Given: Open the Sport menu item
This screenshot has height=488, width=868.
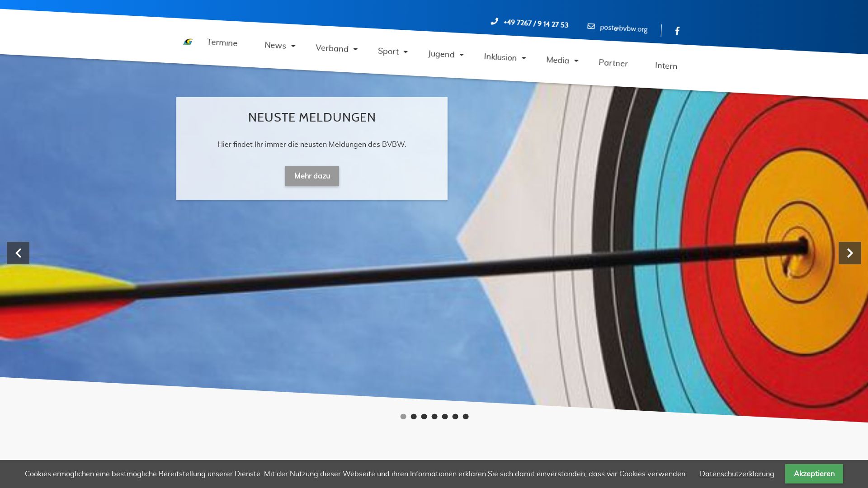Looking at the screenshot, I should click(388, 52).
